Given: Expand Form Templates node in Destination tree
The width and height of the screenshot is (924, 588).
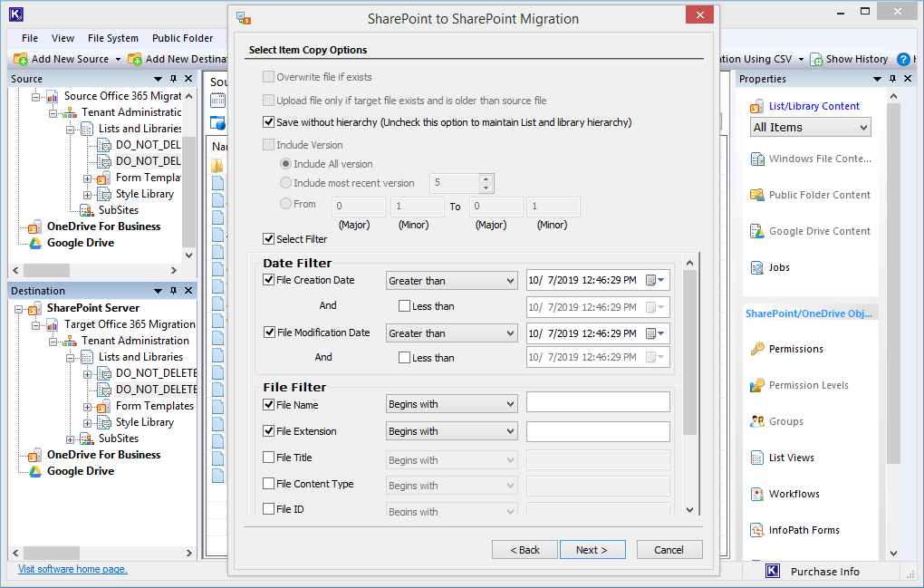Looking at the screenshot, I should (87, 407).
